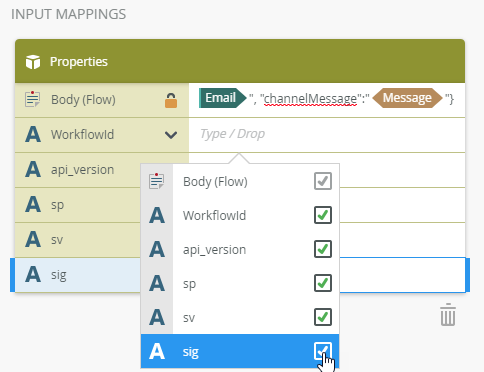Choose Body (Flow) in the dropdown list
This screenshot has width=484, height=372.
click(x=240, y=181)
